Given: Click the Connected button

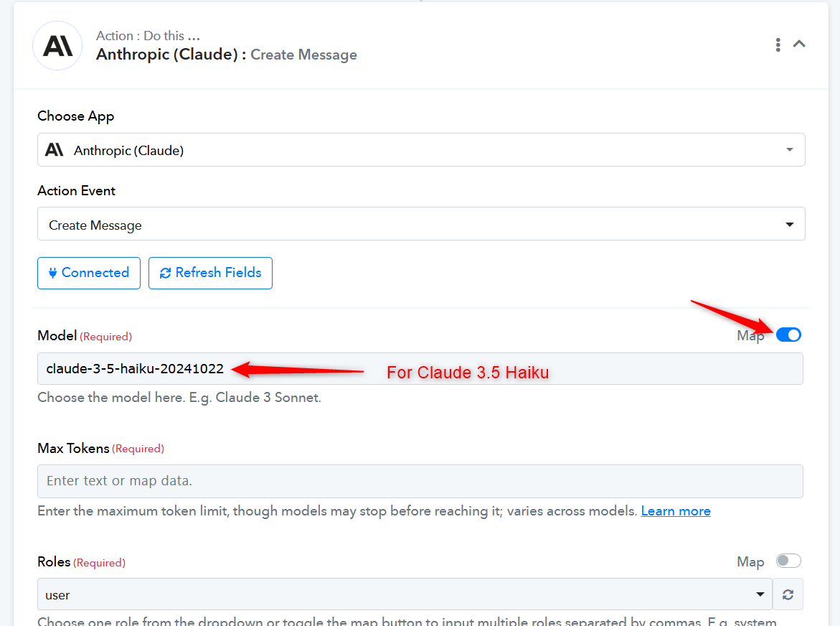Looking at the screenshot, I should 89,273.
